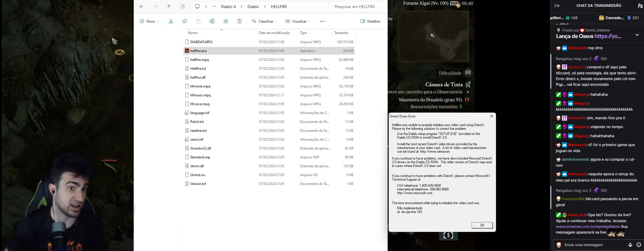The image size is (644, 251).
Task: Open emote picker smiley icon
Action: coord(639,245)
